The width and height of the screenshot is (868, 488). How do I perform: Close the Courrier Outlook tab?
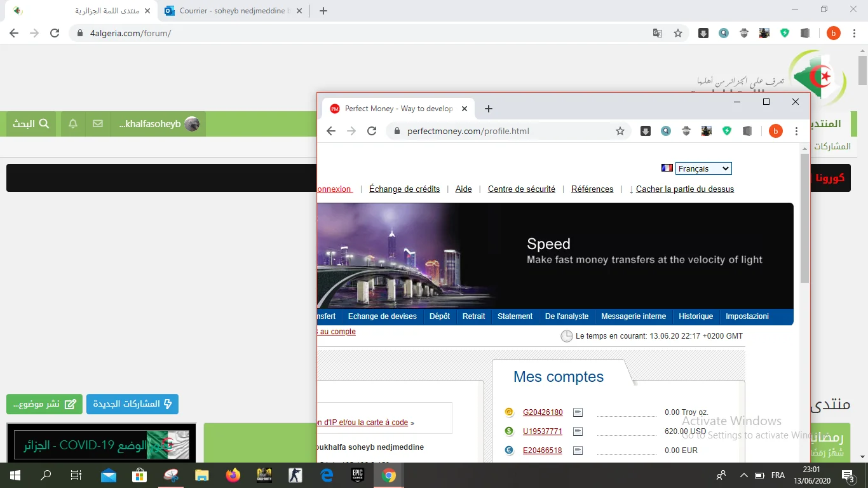[x=300, y=11]
